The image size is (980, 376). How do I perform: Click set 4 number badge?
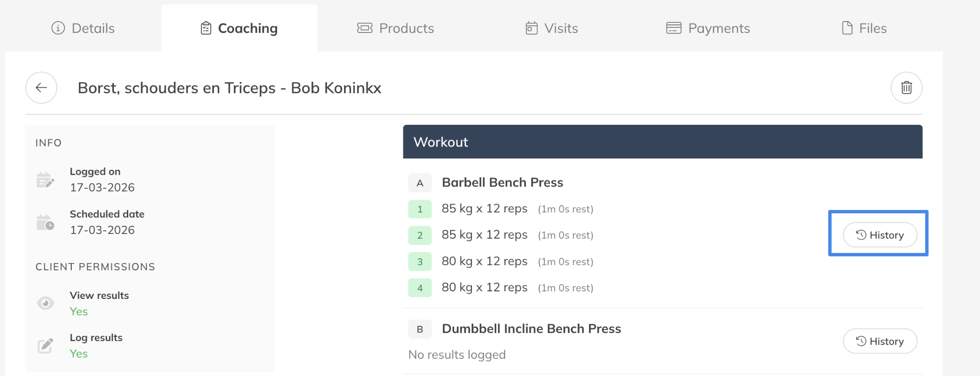coord(420,288)
